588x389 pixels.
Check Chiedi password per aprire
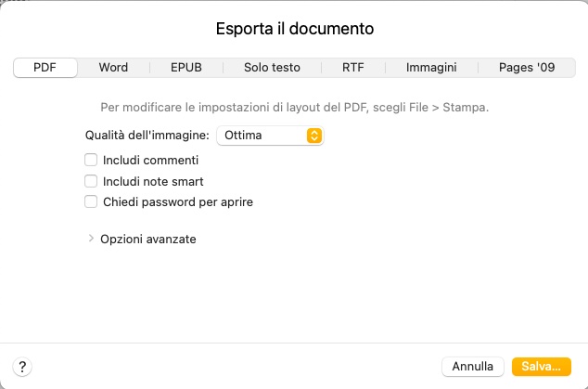click(91, 201)
